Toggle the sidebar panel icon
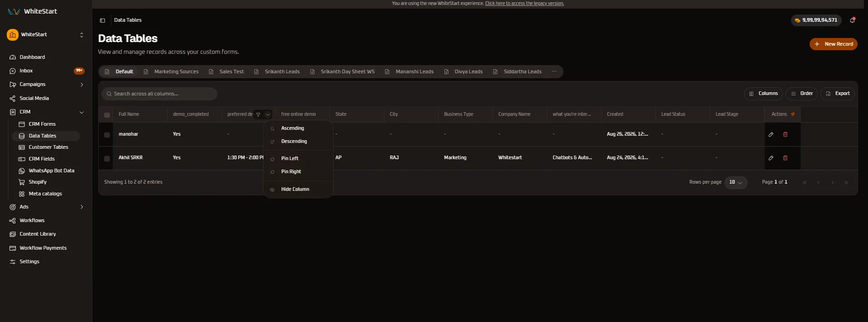 point(102,20)
